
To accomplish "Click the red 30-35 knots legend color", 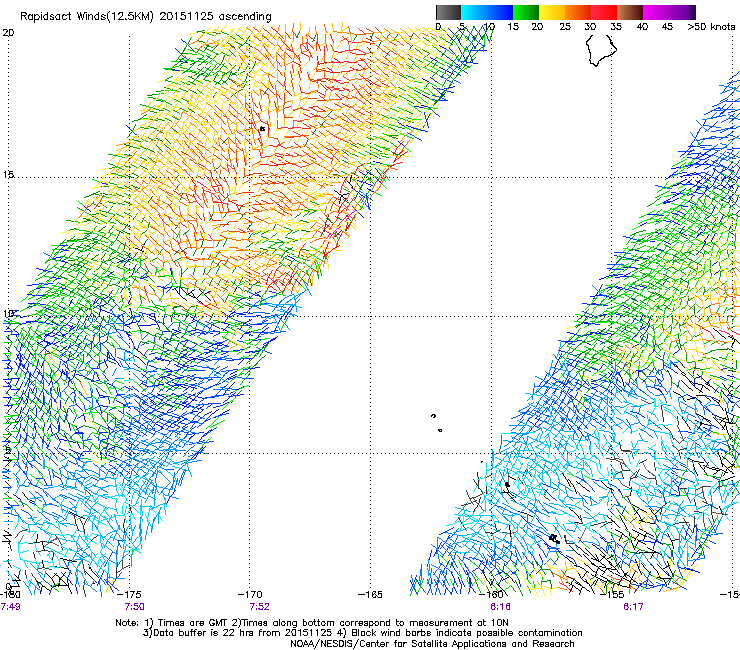I will (x=604, y=12).
